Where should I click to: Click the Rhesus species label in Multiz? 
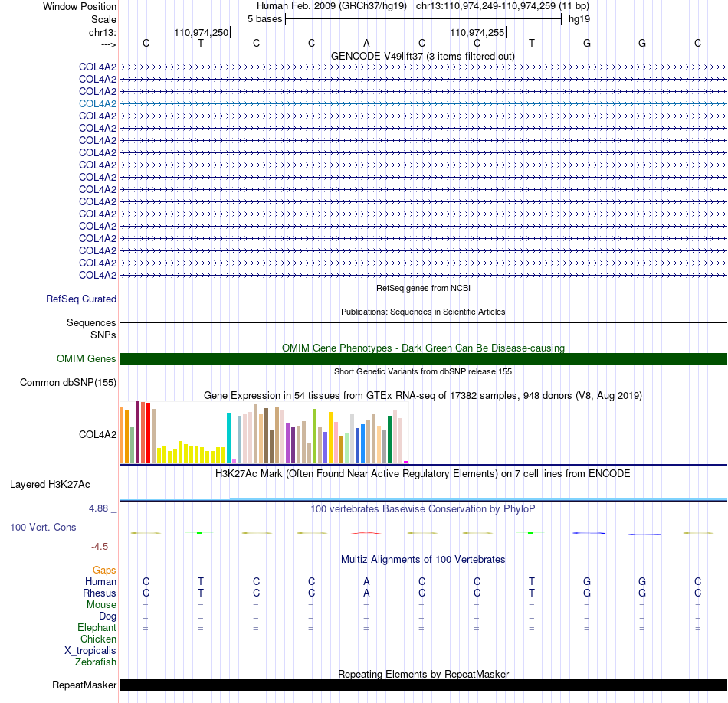tap(100, 593)
